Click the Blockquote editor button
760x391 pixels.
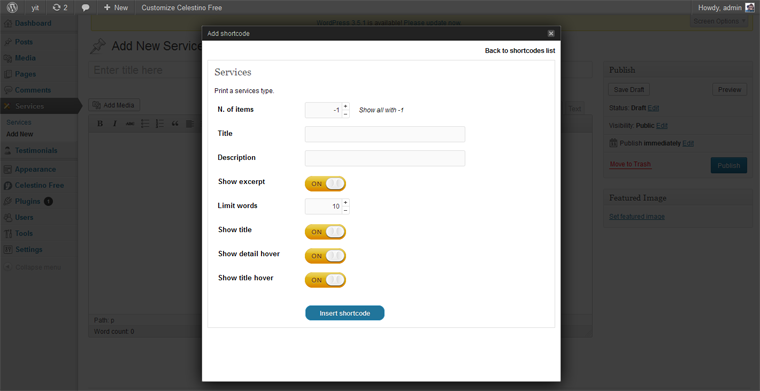(175, 124)
